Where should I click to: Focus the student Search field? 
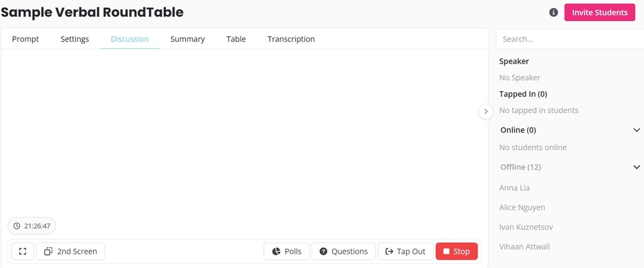(570, 39)
